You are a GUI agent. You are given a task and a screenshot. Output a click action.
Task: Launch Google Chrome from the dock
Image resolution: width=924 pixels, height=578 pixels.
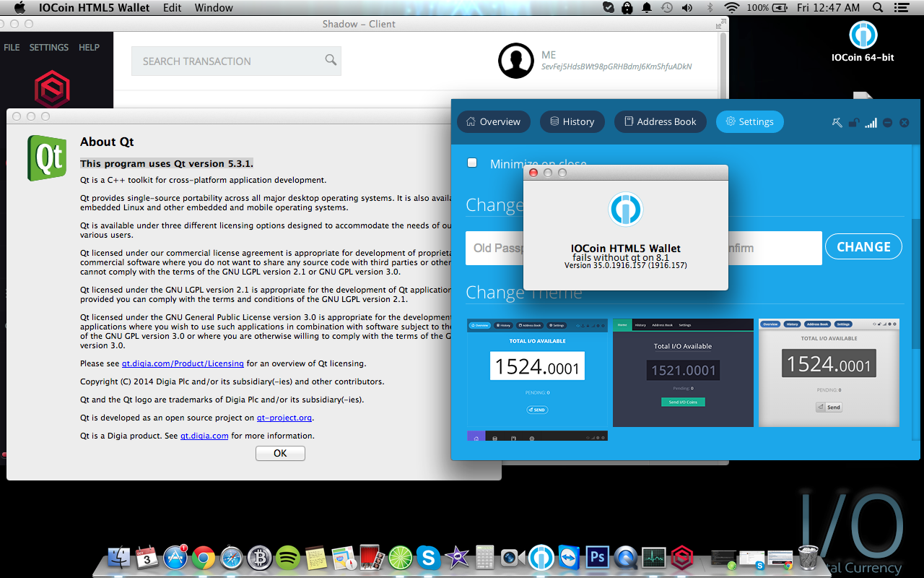point(204,557)
